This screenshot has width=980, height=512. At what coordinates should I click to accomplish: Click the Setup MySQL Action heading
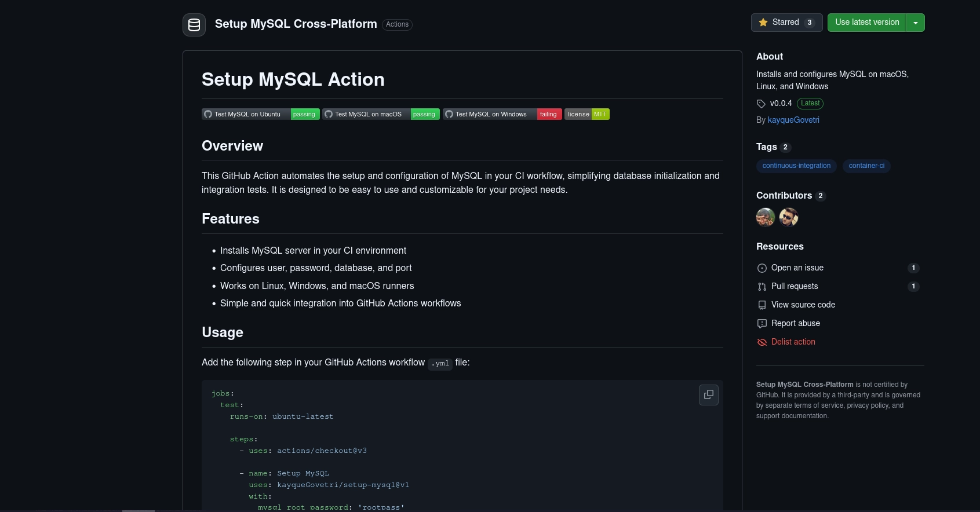(293, 79)
